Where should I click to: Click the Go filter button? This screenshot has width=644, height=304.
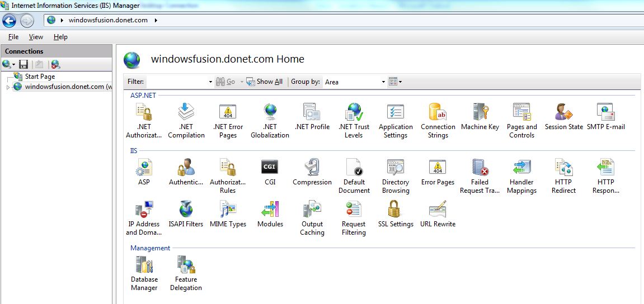tap(226, 82)
